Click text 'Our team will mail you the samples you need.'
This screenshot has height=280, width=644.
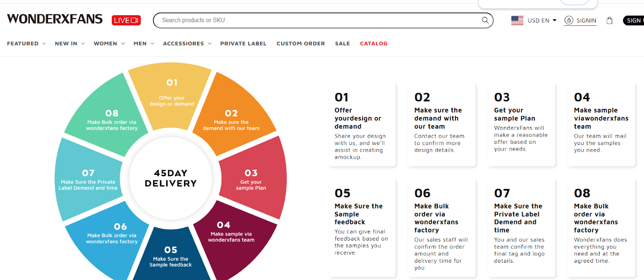(x=600, y=143)
